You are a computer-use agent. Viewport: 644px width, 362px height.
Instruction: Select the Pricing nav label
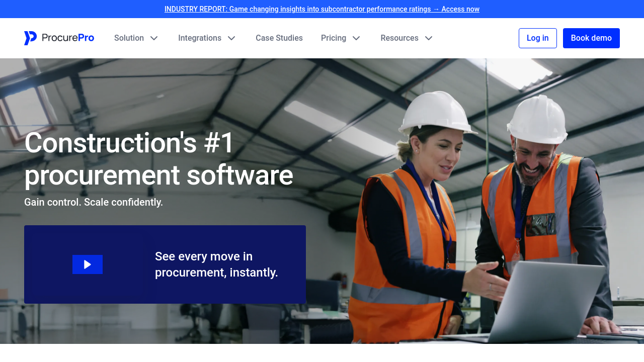[334, 38]
